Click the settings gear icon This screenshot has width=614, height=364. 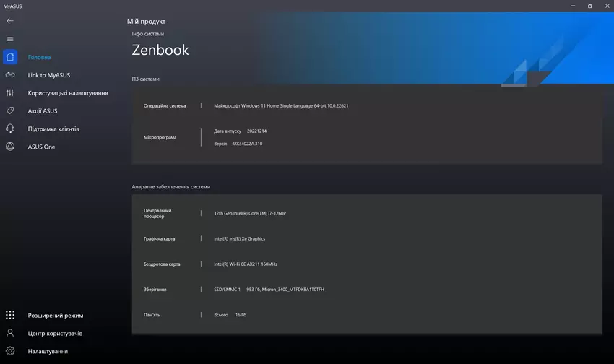point(10,351)
